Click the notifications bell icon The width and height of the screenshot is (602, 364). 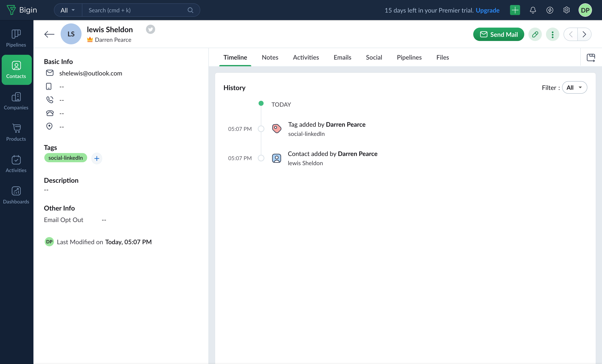point(533,10)
